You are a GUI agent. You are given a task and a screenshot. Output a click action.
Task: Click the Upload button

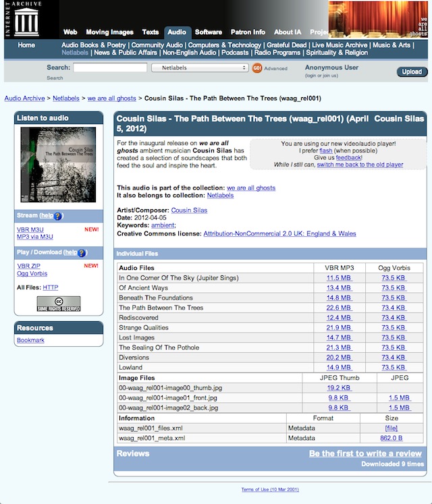click(x=412, y=72)
